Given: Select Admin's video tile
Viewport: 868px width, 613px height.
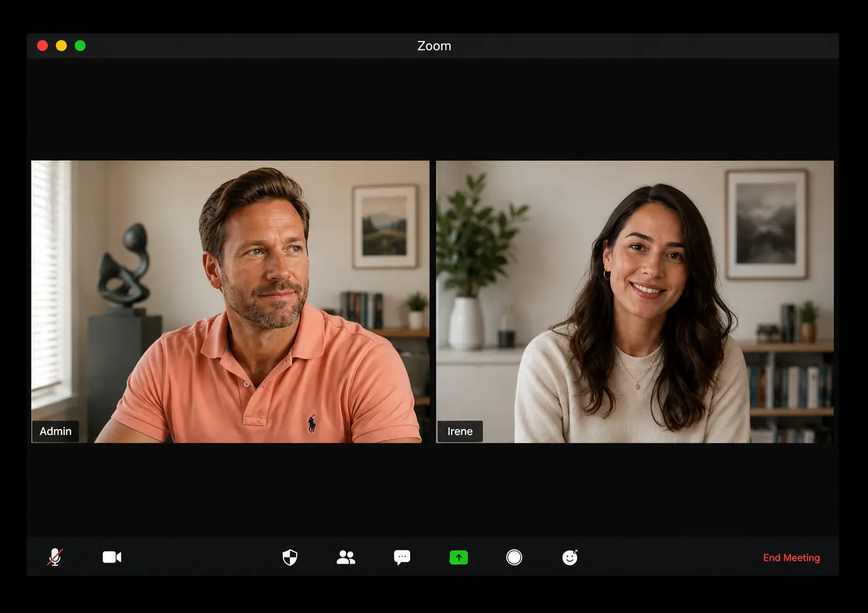Looking at the screenshot, I should pos(230,301).
